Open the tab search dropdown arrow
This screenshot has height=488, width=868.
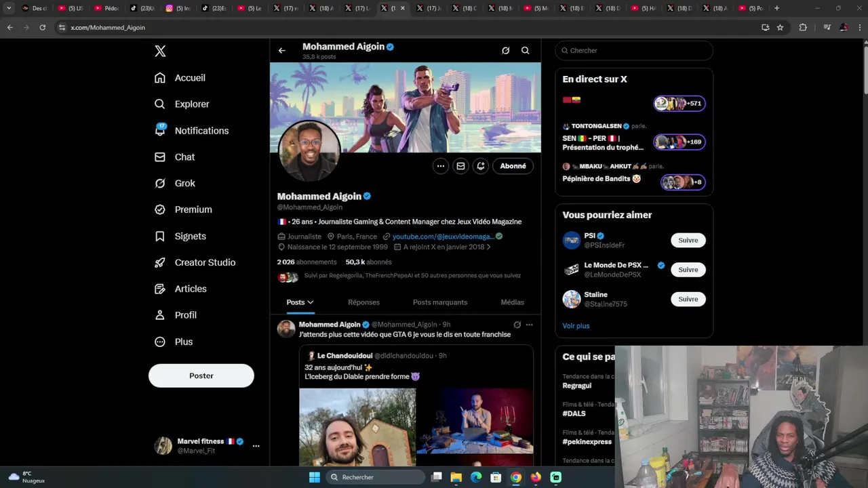pos(9,8)
